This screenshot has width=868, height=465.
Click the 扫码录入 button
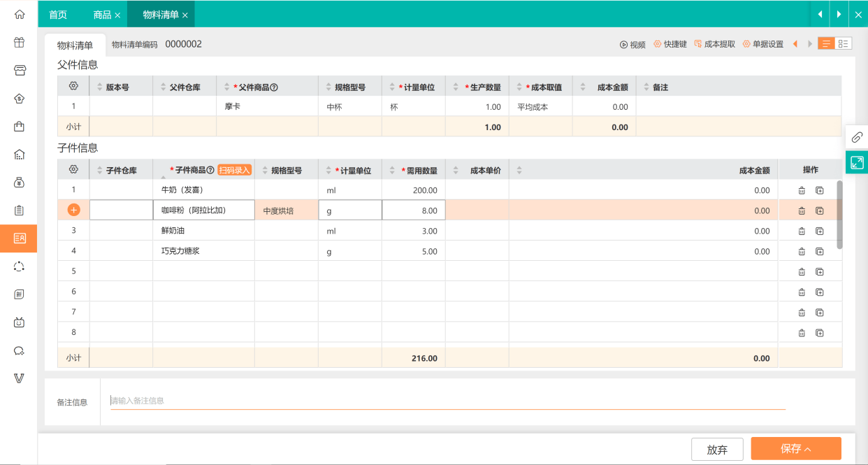point(234,170)
